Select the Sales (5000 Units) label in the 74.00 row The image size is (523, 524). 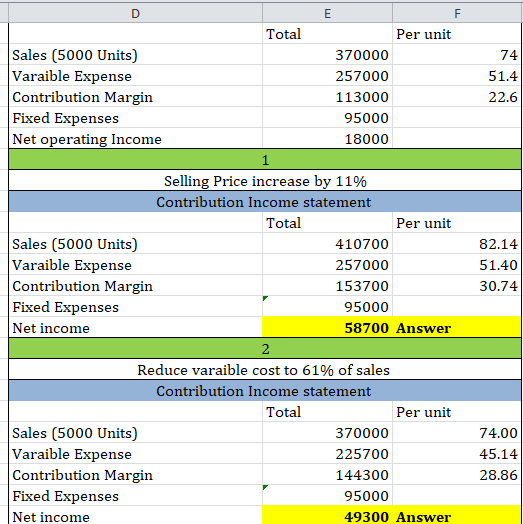pos(75,433)
